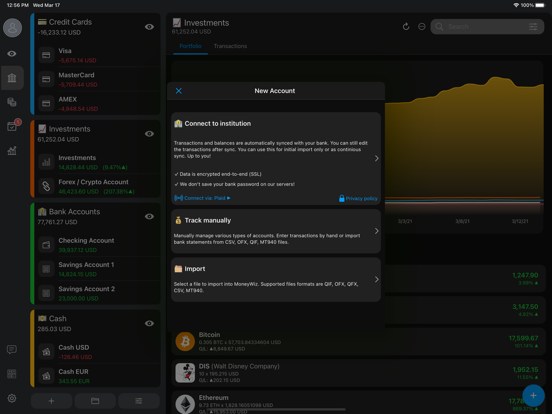
Task: Click the folder button below accounts list
Action: coord(95,401)
